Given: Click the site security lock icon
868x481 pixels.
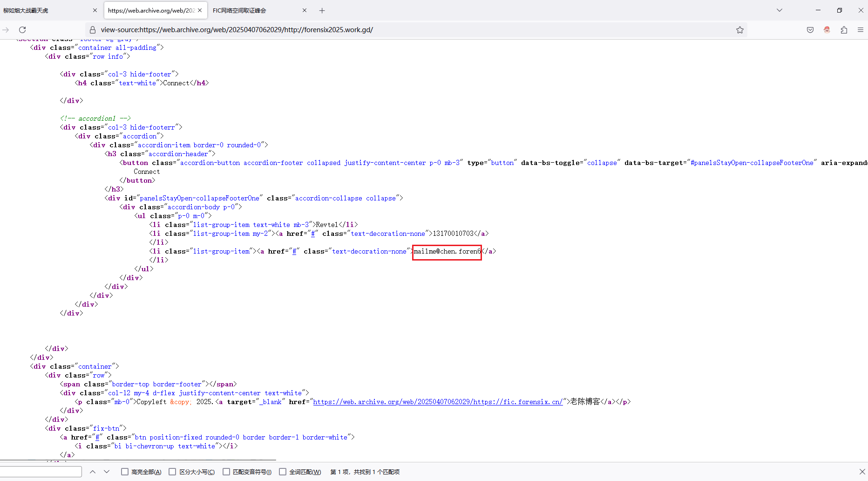Looking at the screenshot, I should (93, 30).
